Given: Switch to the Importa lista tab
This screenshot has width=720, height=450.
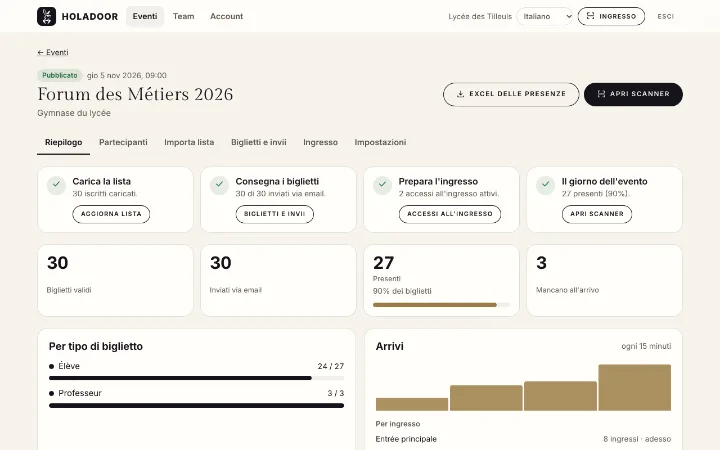Looking at the screenshot, I should 189,142.
